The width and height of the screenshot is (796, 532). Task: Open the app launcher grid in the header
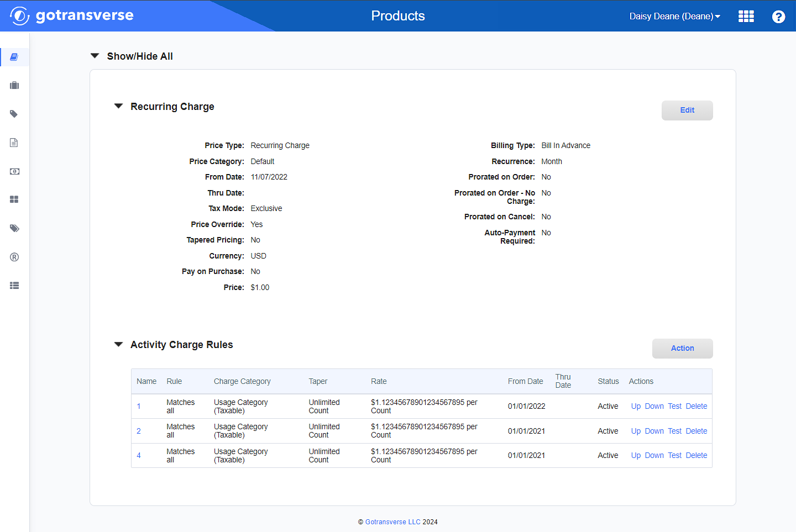[x=746, y=16]
